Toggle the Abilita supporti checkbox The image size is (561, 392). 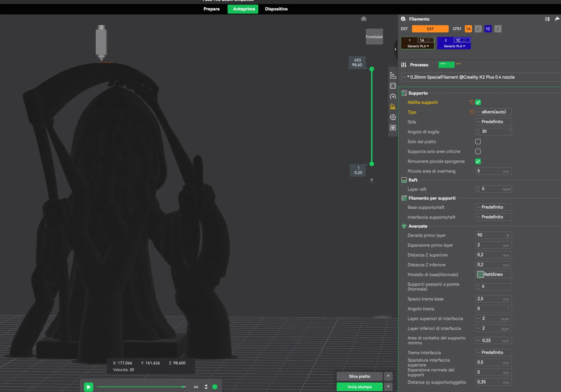tap(478, 102)
